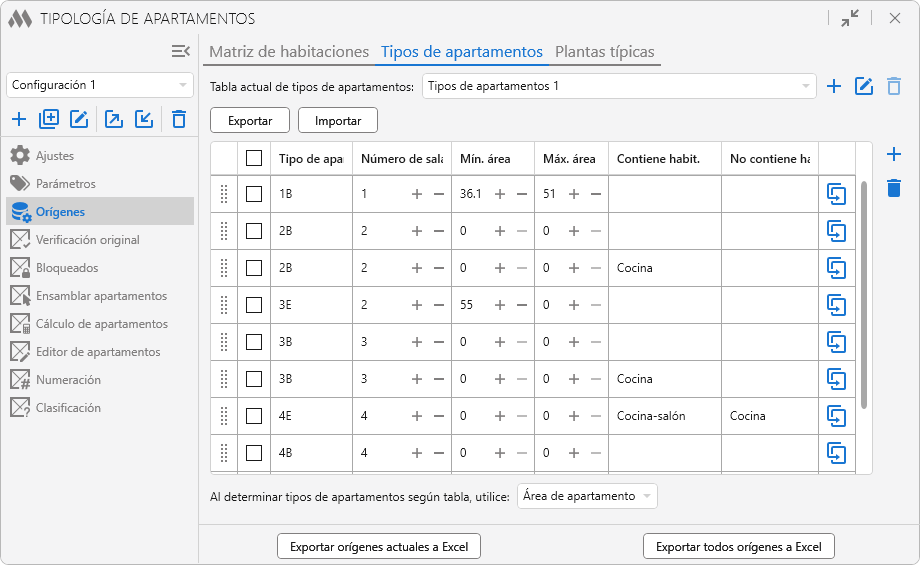Delete configuration using sidebar trash icon
Screen dimensions: 920x565
click(x=179, y=120)
